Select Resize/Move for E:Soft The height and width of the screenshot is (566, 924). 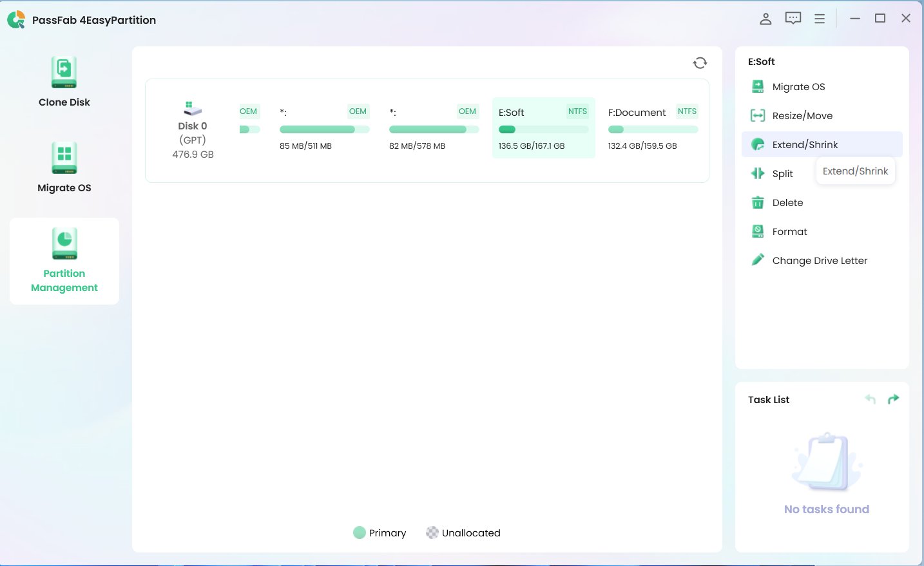click(802, 115)
